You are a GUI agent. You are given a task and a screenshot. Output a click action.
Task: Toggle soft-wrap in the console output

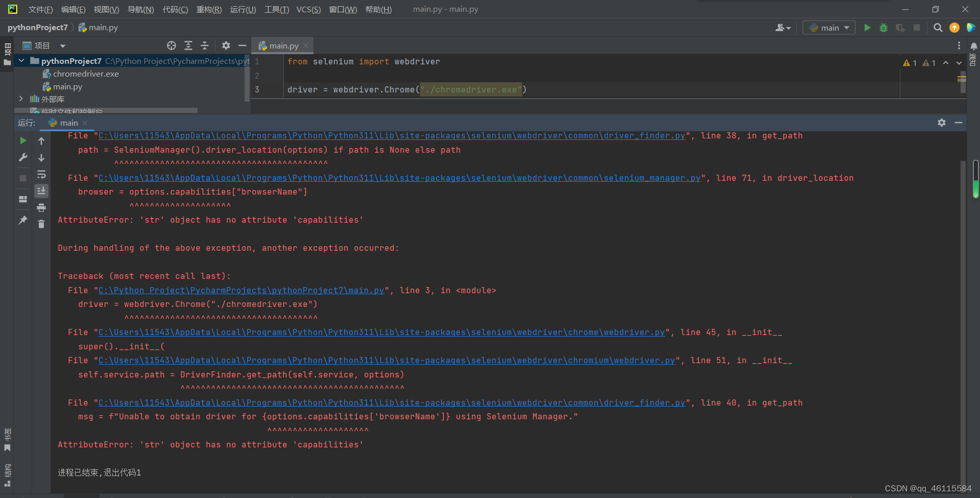[41, 175]
